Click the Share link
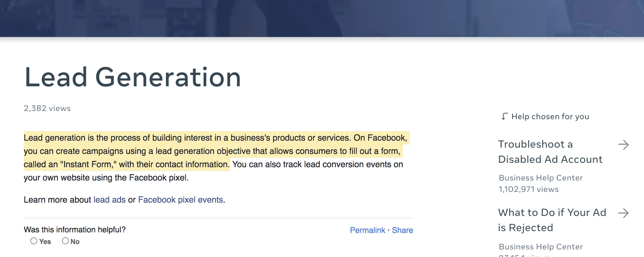Screen dimensions: 644x257 tap(402, 230)
